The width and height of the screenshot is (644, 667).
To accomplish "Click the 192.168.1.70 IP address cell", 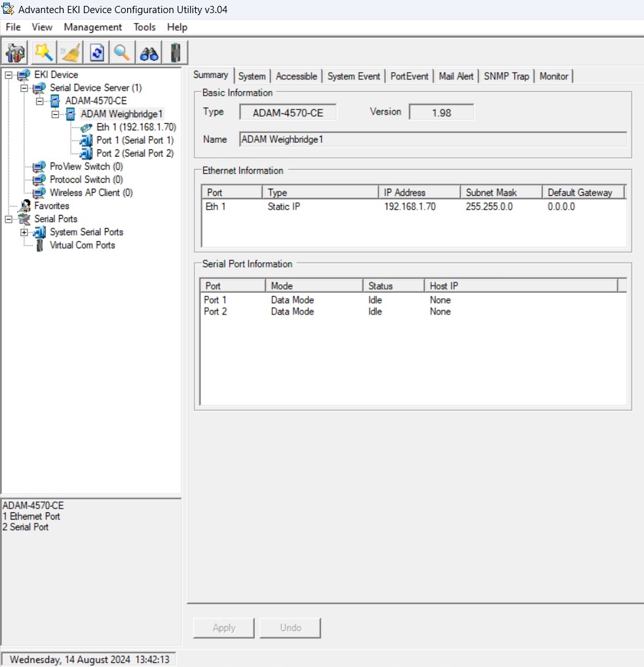I will (409, 207).
